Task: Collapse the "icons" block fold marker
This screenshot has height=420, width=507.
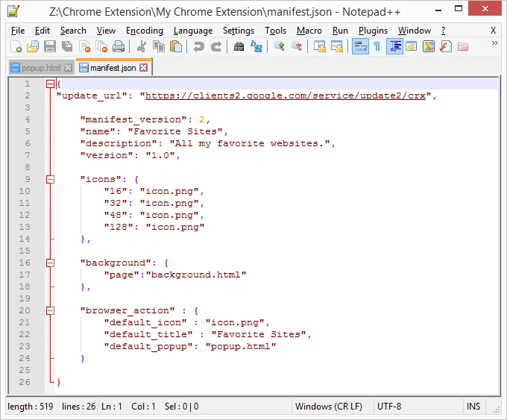Action: (x=50, y=179)
